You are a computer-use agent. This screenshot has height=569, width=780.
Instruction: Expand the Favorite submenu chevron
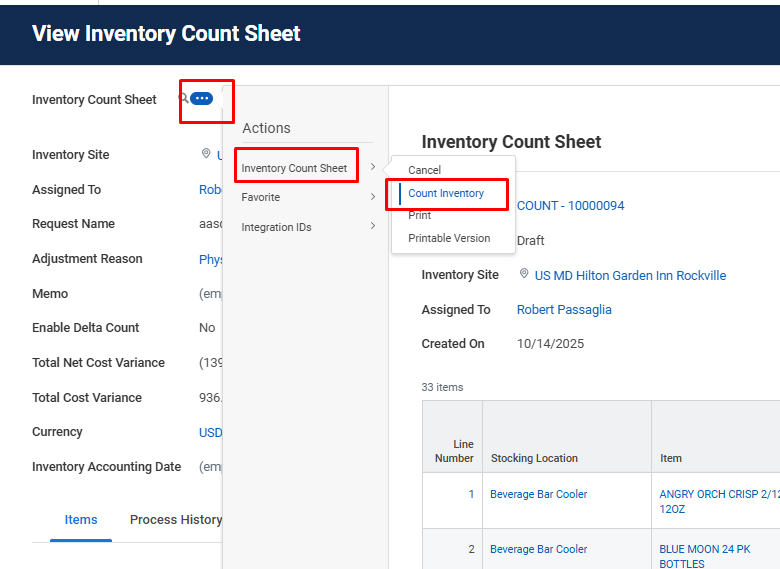(373, 197)
